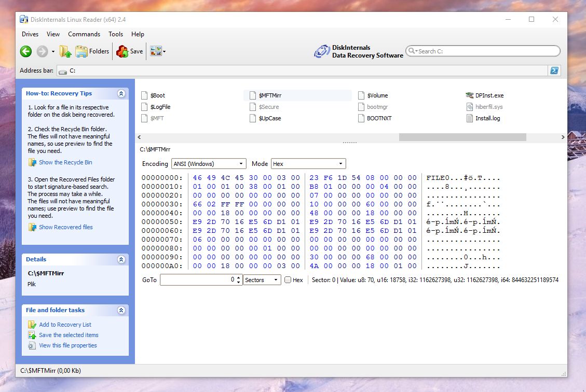Open the View menu
Screen dimensions: 586x392
pos(53,34)
